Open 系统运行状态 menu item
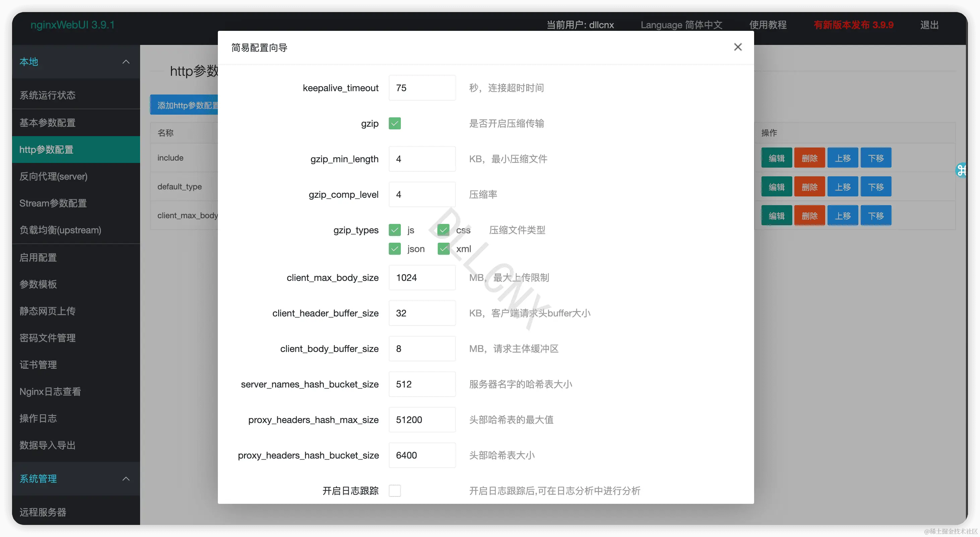 [48, 95]
